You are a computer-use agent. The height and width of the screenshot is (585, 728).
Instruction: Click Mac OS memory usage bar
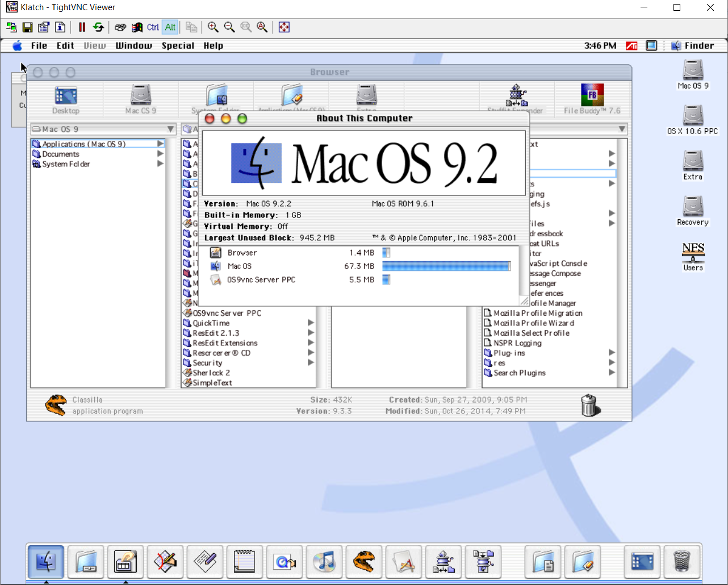point(446,266)
